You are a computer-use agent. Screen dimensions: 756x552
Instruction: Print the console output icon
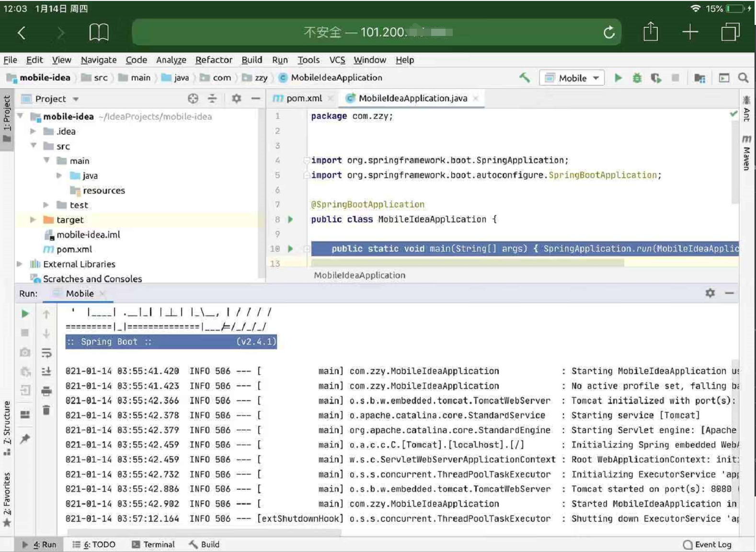[46, 391]
